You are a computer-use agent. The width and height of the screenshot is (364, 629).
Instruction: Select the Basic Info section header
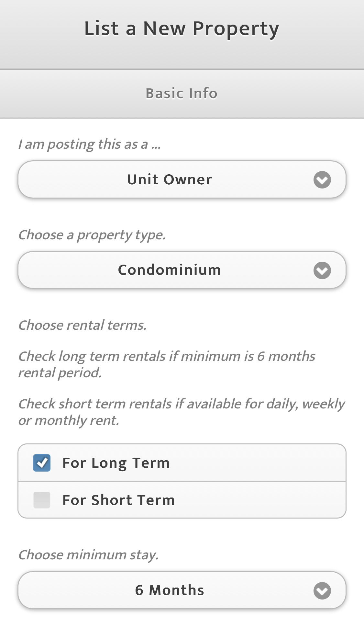pyautogui.click(x=182, y=94)
